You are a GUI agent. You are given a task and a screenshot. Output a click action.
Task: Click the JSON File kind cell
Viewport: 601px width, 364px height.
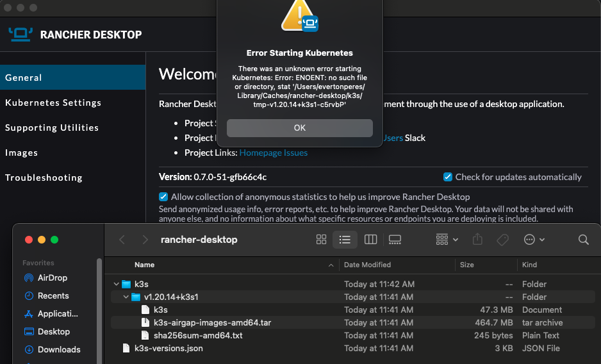click(x=541, y=348)
